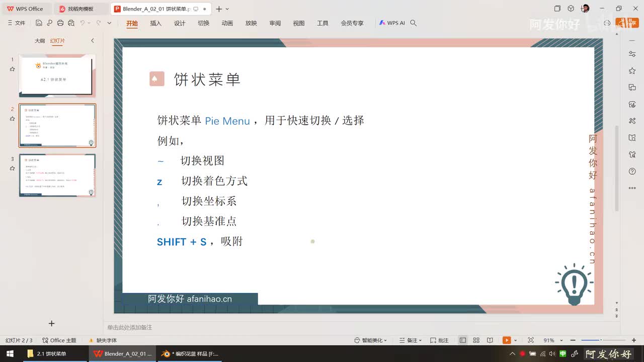Click the fit-to-window icon in status bar
This screenshot has height=362, width=644.
531,340
